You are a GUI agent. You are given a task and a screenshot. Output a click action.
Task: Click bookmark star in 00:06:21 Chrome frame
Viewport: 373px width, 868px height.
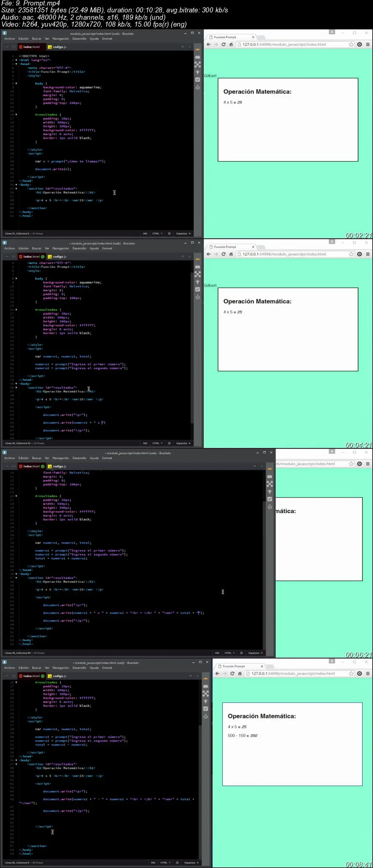click(351, 464)
